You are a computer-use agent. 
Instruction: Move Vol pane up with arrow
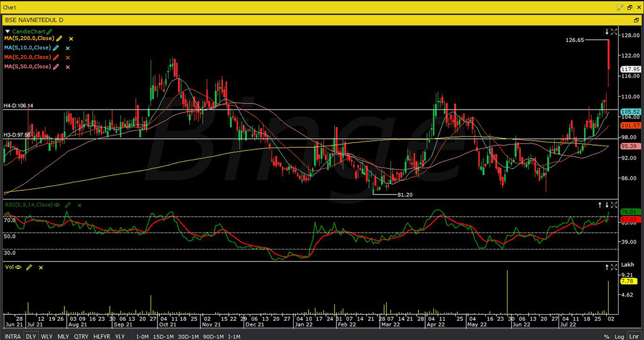click(x=607, y=267)
